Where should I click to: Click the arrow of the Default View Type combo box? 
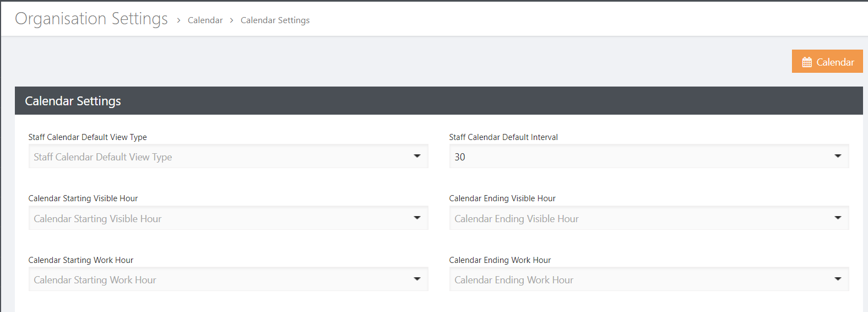[x=417, y=156]
